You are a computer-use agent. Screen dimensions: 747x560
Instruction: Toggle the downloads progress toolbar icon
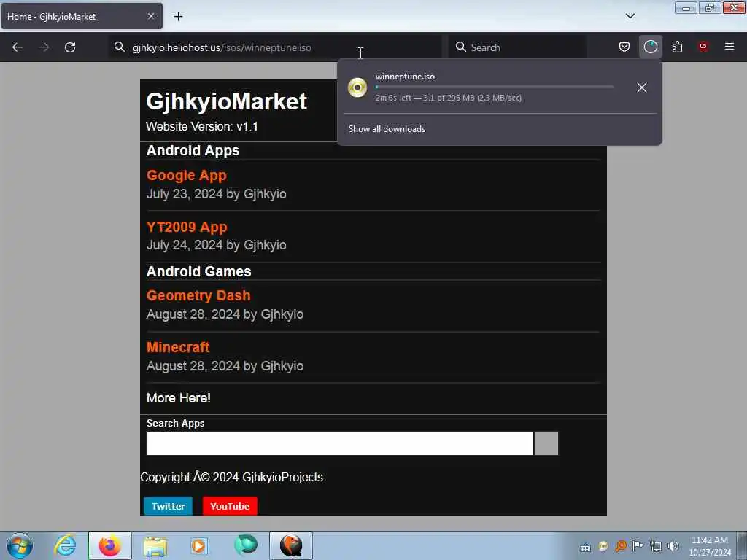point(650,47)
